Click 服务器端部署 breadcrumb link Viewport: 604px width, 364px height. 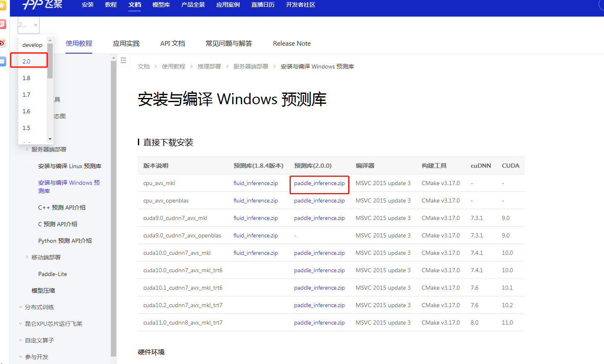pos(251,66)
